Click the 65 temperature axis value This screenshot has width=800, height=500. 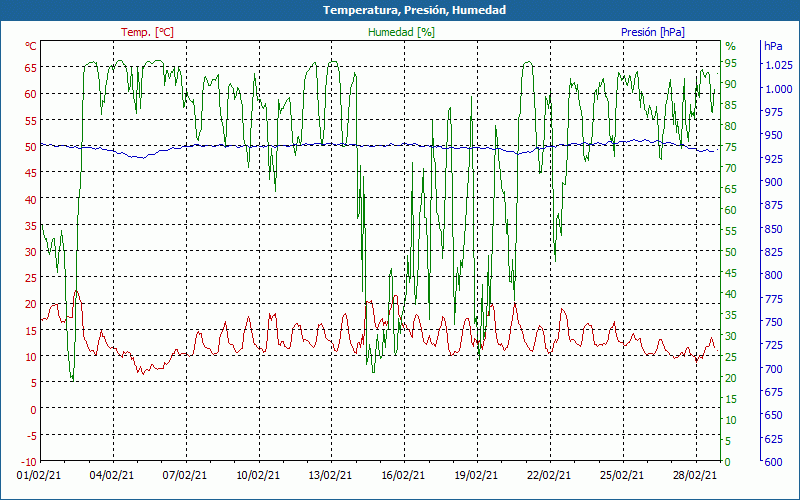point(31,67)
